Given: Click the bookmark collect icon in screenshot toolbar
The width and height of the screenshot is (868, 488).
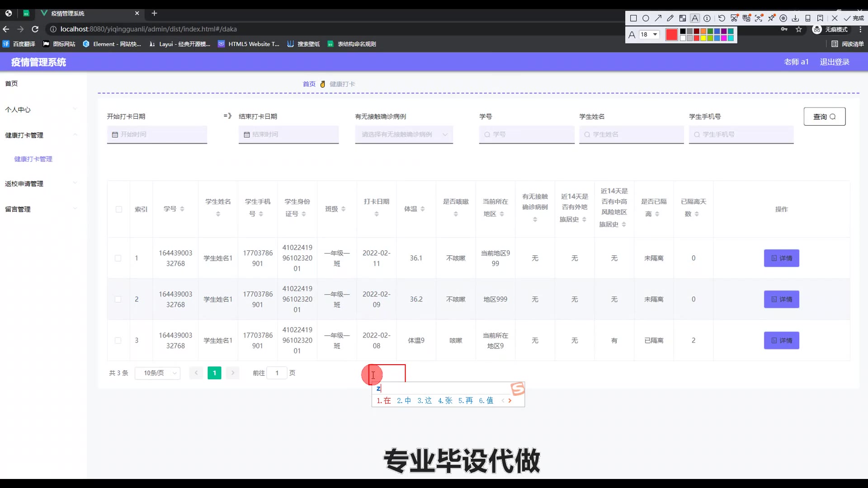Looking at the screenshot, I should tap(820, 19).
